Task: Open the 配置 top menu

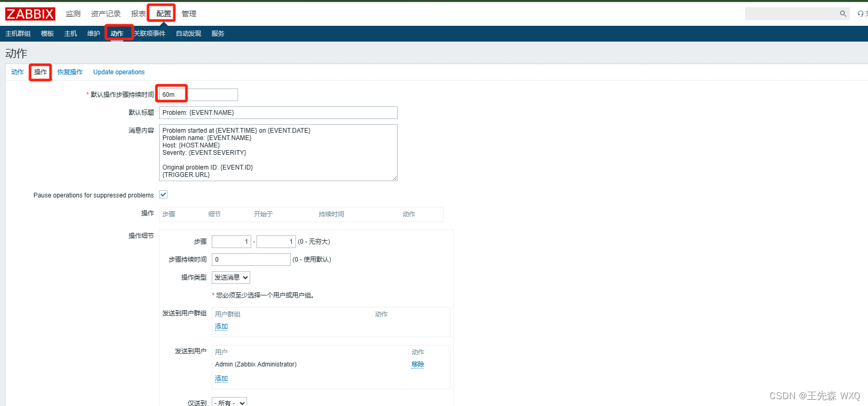Action: (x=164, y=14)
